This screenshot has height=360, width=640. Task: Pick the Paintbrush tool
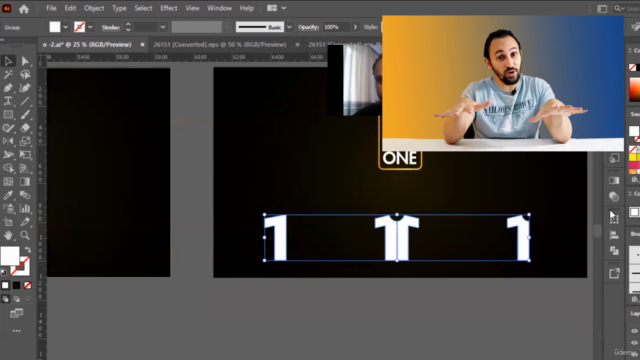tap(25, 115)
